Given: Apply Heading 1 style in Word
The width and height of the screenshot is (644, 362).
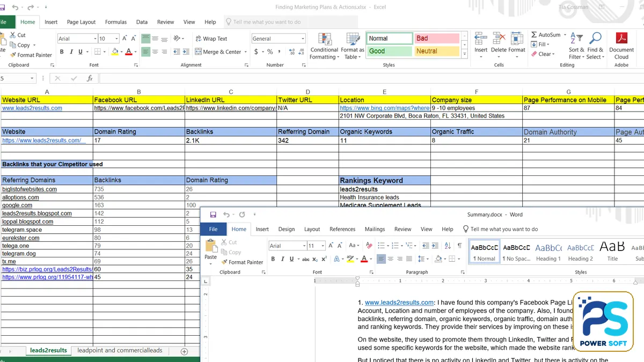Looking at the screenshot, I should (x=548, y=252).
